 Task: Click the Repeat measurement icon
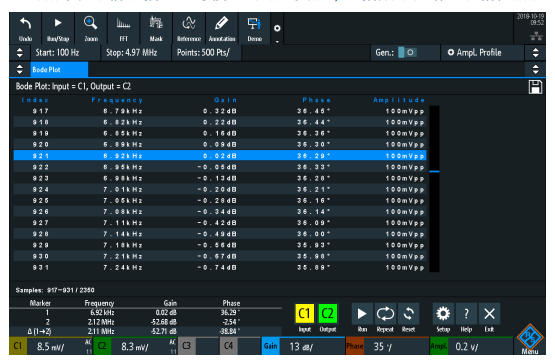(x=385, y=314)
